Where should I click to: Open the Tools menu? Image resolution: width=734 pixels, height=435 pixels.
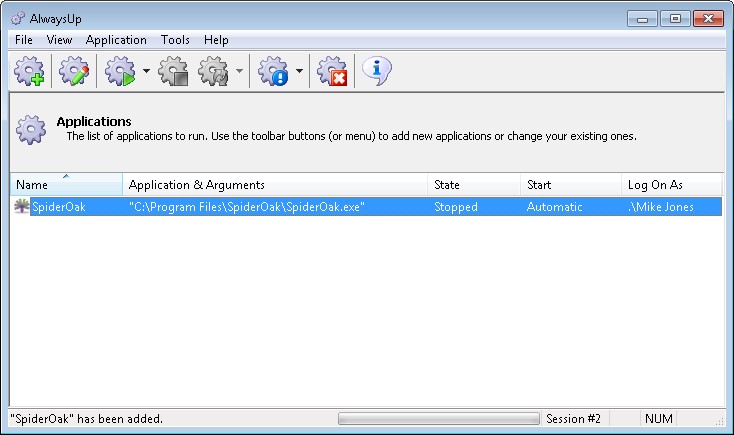[x=175, y=40]
